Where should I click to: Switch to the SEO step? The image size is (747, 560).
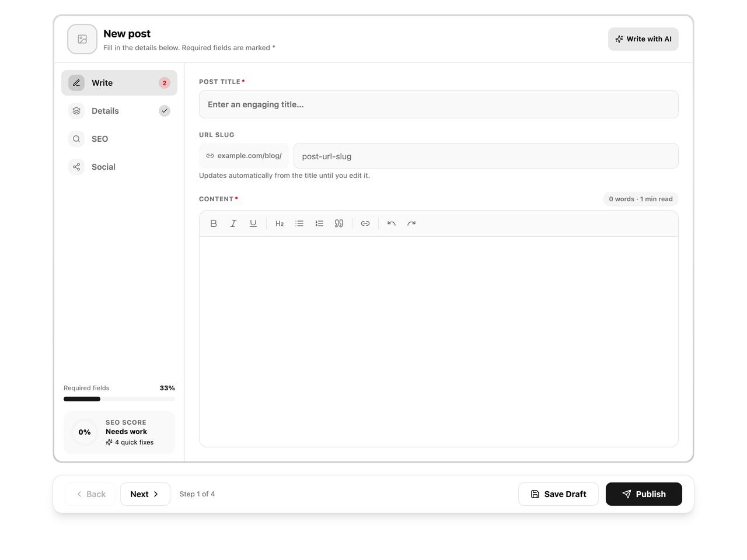tap(119, 139)
